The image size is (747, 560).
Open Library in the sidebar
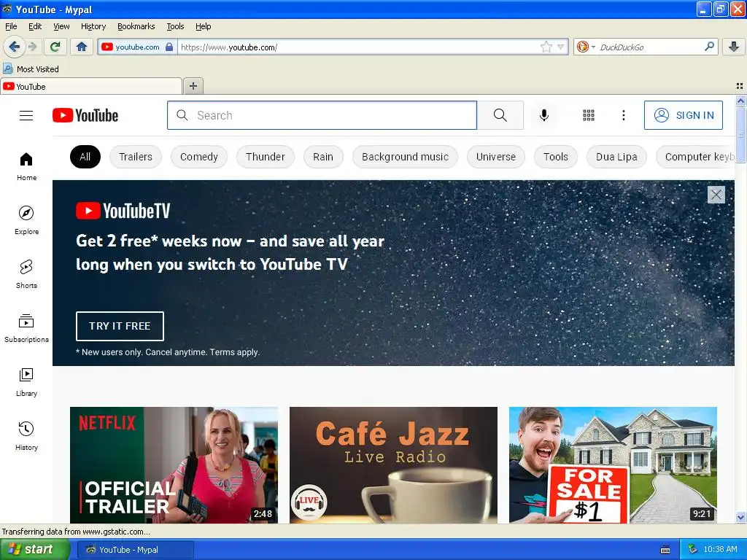pos(26,382)
